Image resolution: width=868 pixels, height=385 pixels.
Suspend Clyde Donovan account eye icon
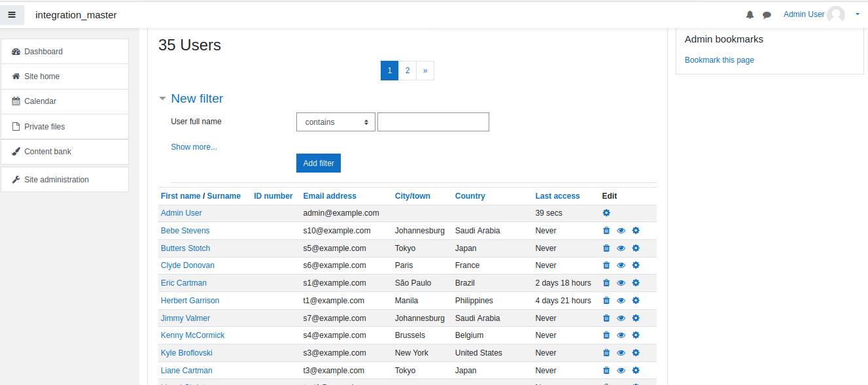pyautogui.click(x=621, y=265)
